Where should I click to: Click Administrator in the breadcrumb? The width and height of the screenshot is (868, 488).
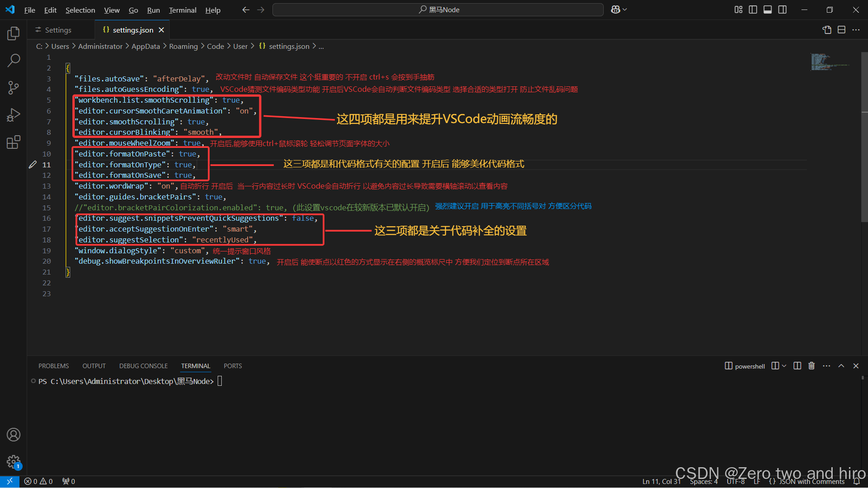[x=100, y=46]
